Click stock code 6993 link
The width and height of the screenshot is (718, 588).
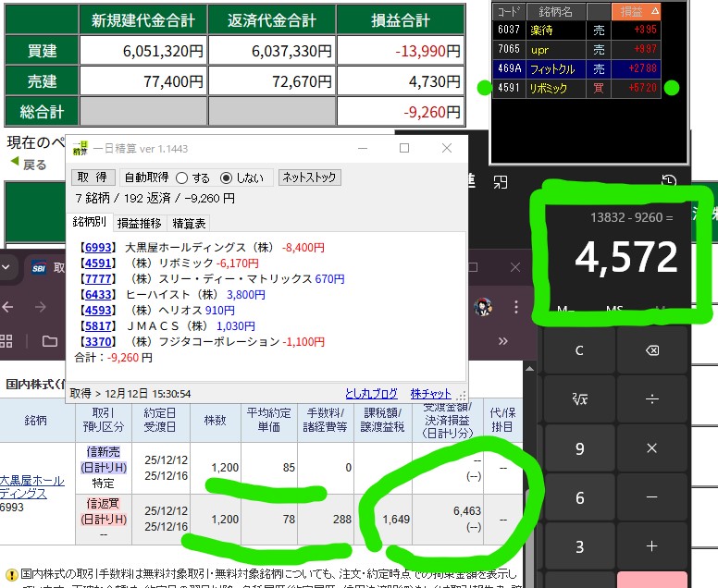pyautogui.click(x=96, y=248)
